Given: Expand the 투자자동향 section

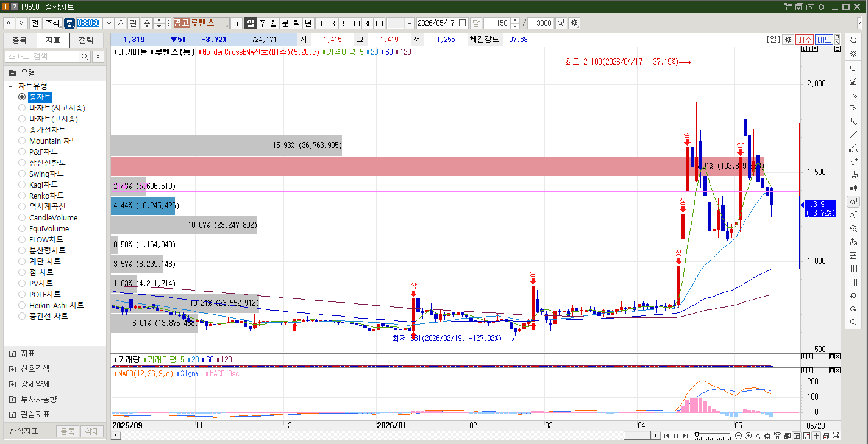Looking at the screenshot, I should click(x=12, y=399).
